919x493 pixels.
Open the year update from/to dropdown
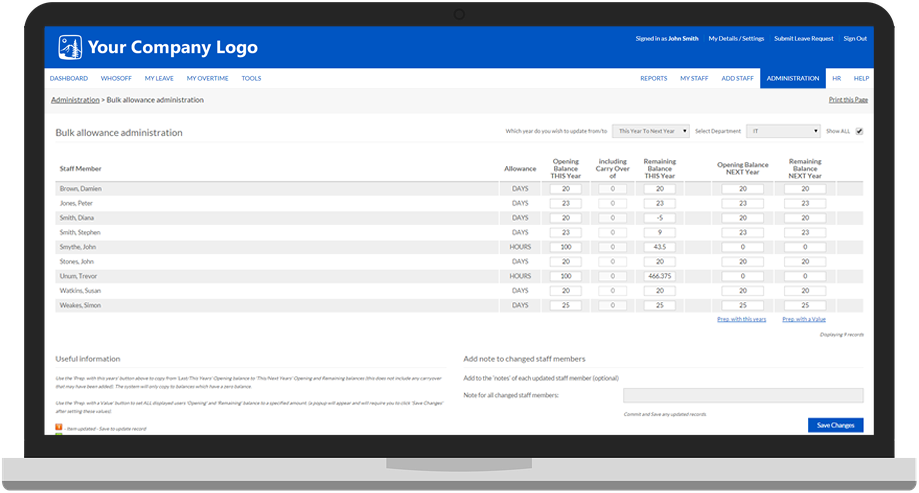click(651, 131)
